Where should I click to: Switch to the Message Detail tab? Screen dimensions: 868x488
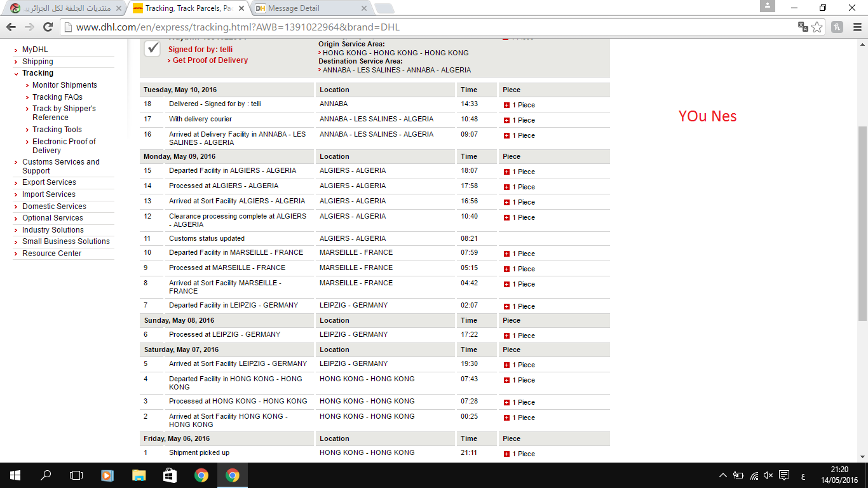tap(311, 8)
